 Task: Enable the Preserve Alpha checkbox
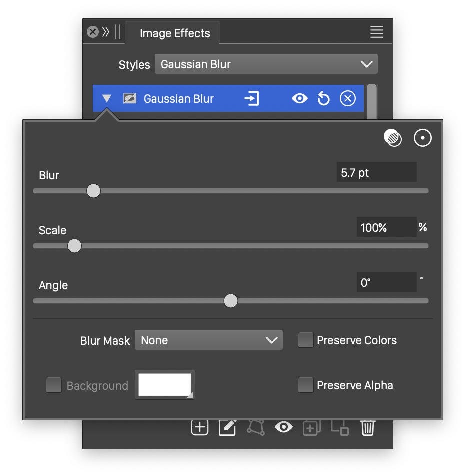305,385
